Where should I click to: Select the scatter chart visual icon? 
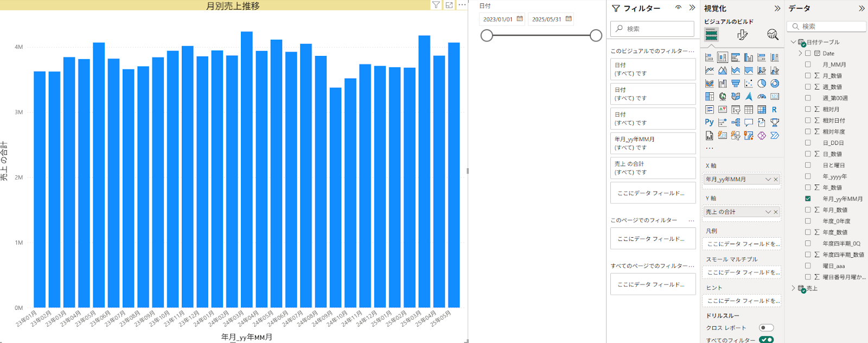pos(749,84)
